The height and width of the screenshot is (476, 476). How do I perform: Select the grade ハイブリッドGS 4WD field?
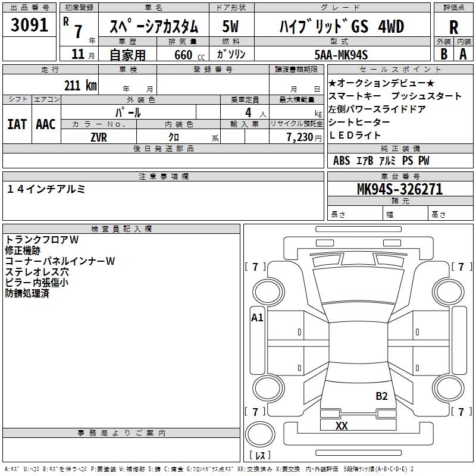[x=342, y=27]
